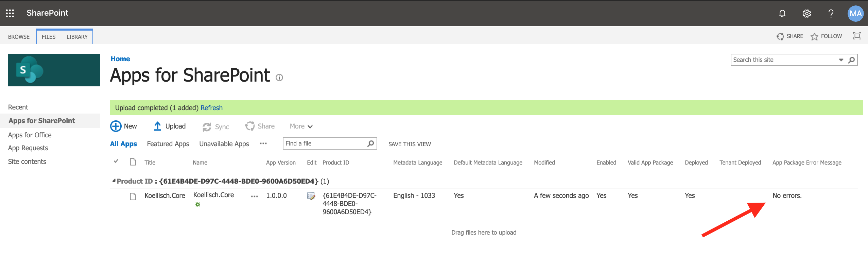Click the Sync icon
The width and height of the screenshot is (868, 255).
pyautogui.click(x=207, y=127)
